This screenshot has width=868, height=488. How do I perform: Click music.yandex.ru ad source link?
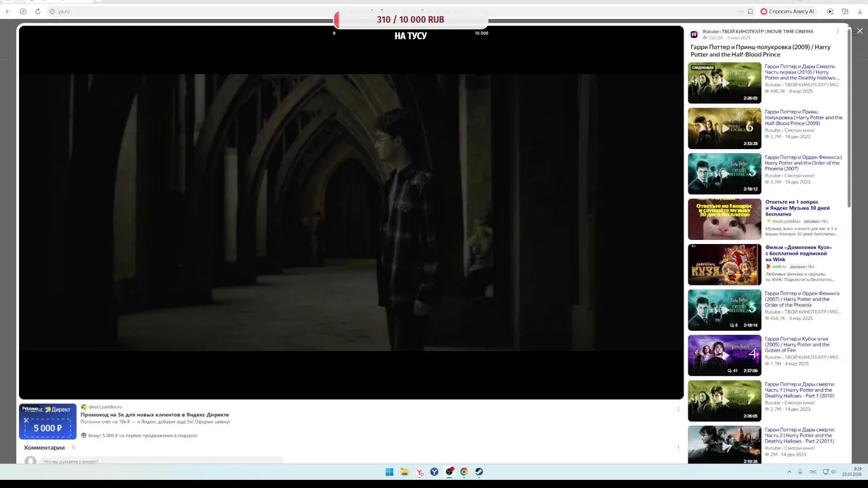(786, 221)
